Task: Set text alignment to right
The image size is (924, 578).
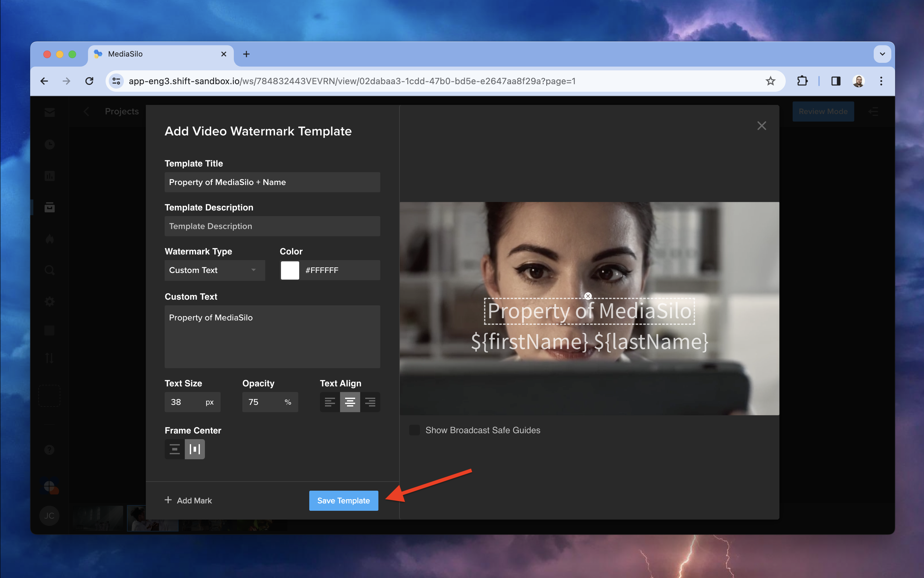Action: pos(370,402)
